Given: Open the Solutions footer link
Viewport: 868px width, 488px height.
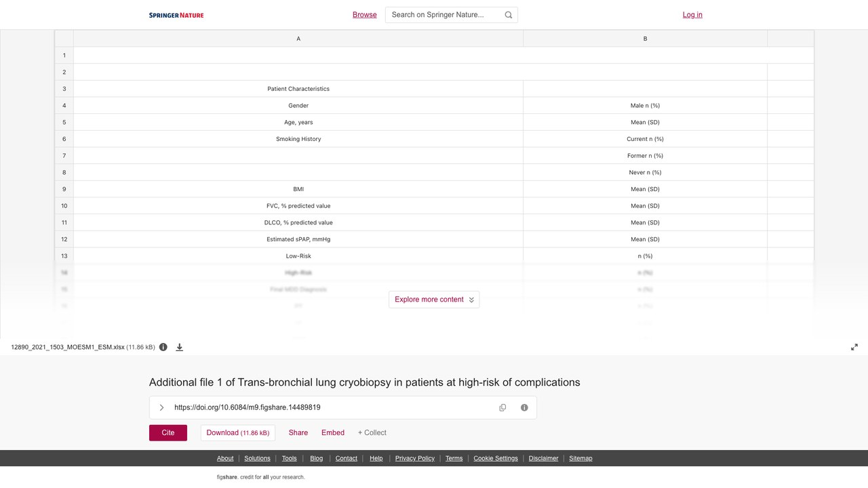Looking at the screenshot, I should (257, 458).
